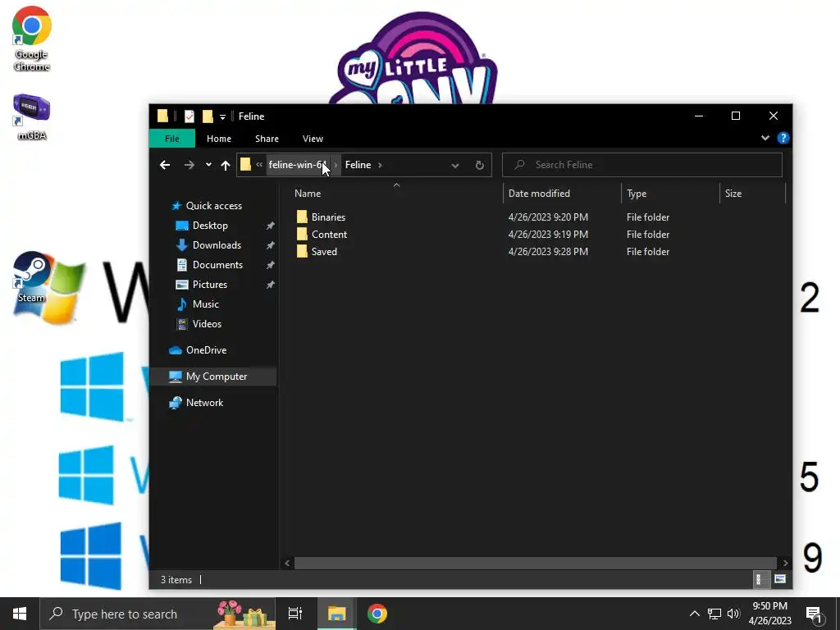Open the File menu tab
The width and height of the screenshot is (840, 630).
click(x=172, y=139)
